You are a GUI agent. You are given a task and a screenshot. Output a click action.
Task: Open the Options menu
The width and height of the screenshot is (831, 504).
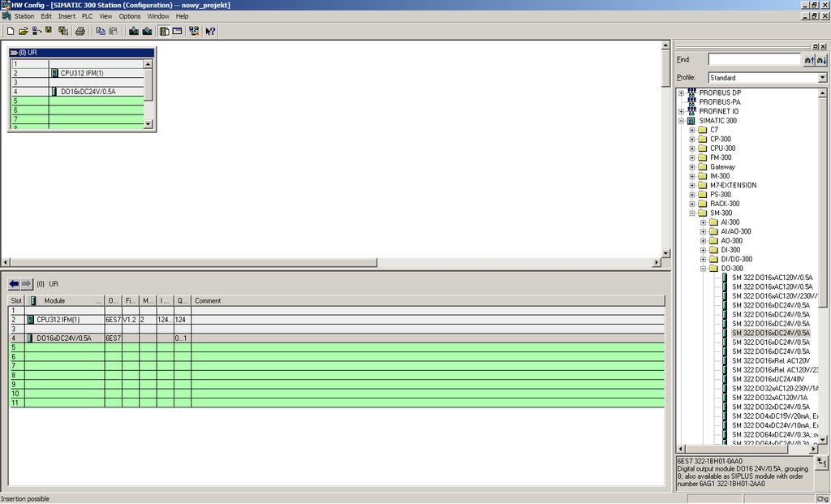pos(129,16)
